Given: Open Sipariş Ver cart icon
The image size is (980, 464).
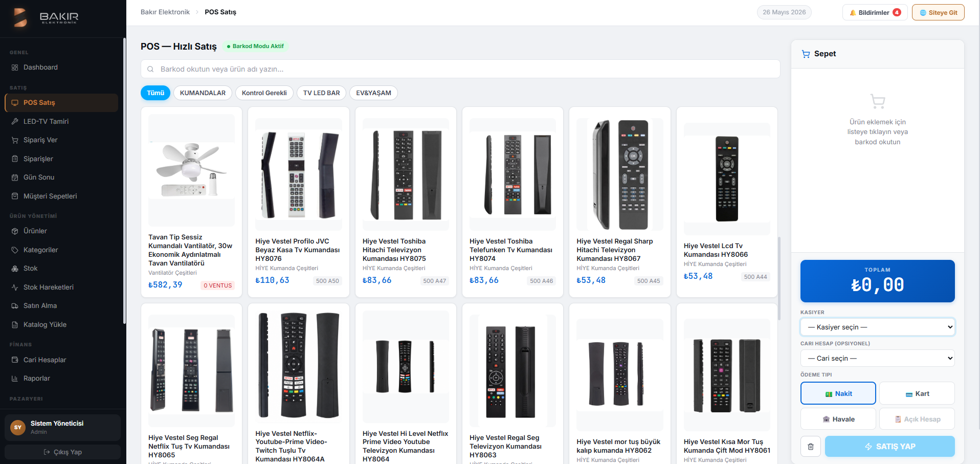Looking at the screenshot, I should coord(15,140).
